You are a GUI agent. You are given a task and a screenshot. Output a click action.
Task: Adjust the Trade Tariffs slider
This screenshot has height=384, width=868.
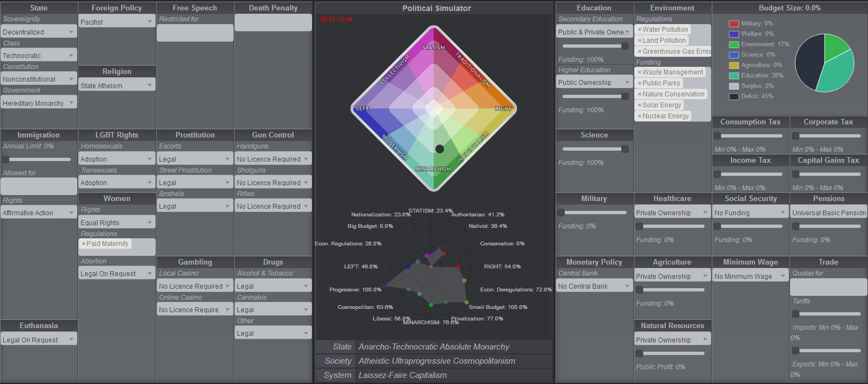point(826,314)
